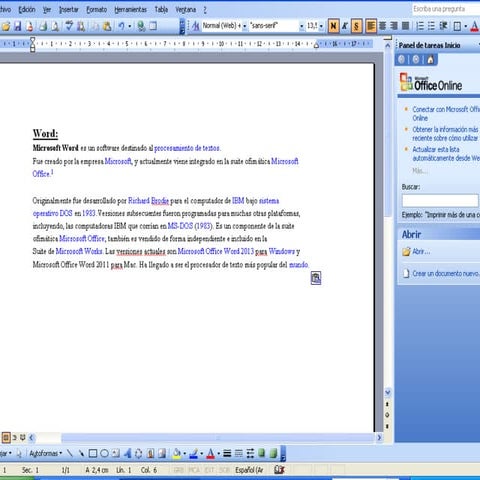Click the Arrow Style icon
This screenshot has width=480, height=480.
250,453
